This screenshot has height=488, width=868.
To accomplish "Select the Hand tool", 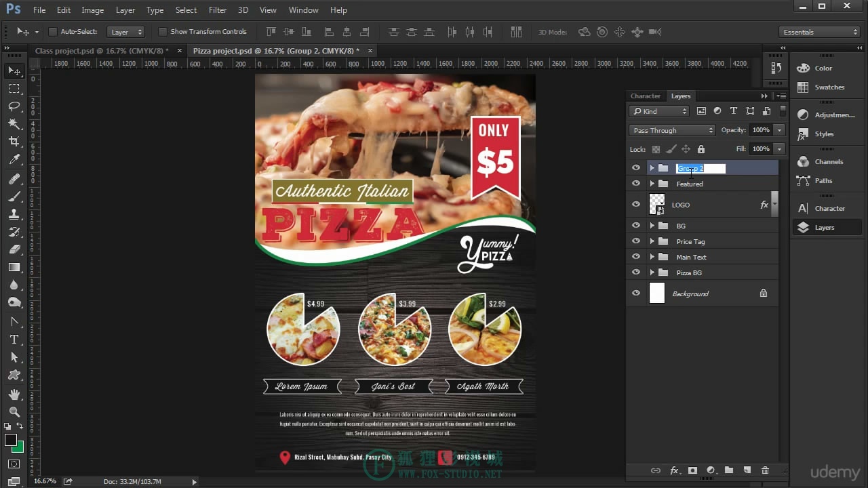I will pyautogui.click(x=14, y=394).
